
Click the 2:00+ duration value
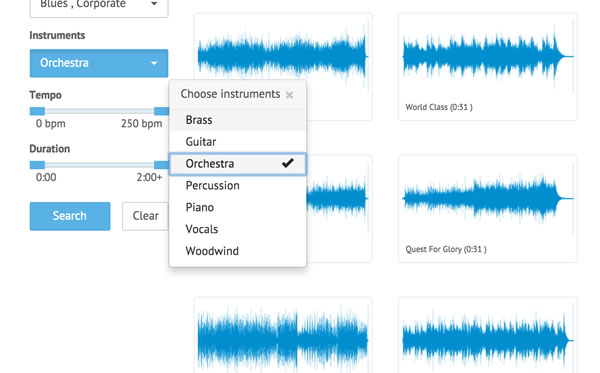point(149,178)
